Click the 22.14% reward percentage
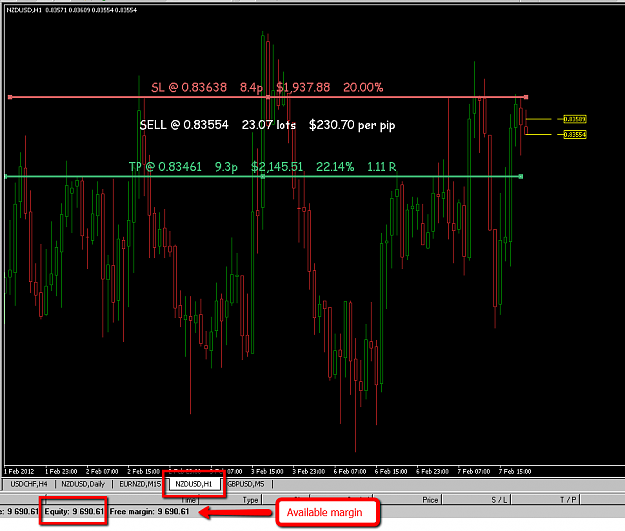 [335, 167]
